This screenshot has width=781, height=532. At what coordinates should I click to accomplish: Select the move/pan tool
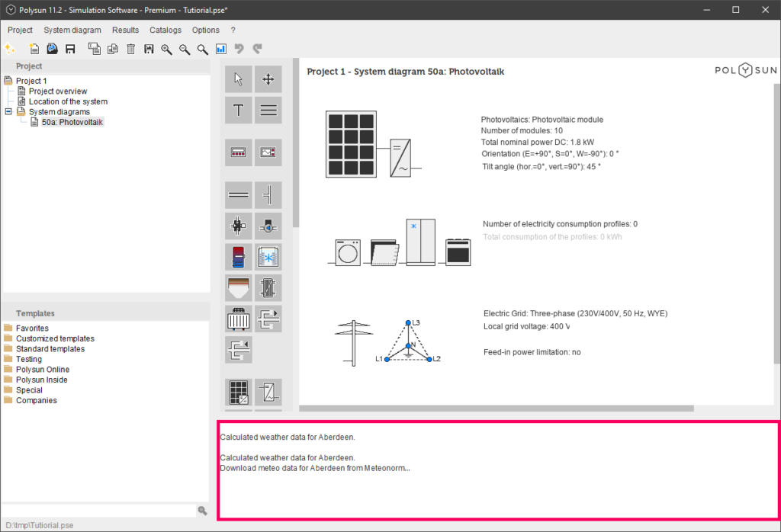[268, 79]
